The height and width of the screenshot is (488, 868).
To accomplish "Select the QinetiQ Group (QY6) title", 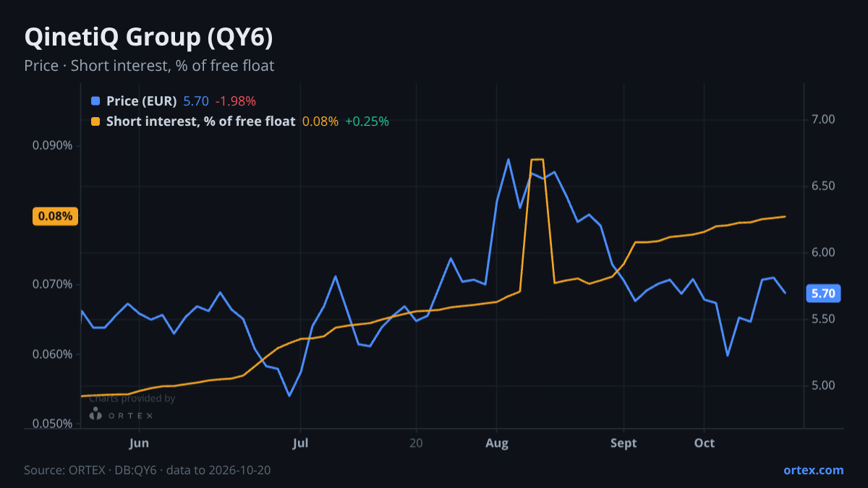I will (x=148, y=37).
